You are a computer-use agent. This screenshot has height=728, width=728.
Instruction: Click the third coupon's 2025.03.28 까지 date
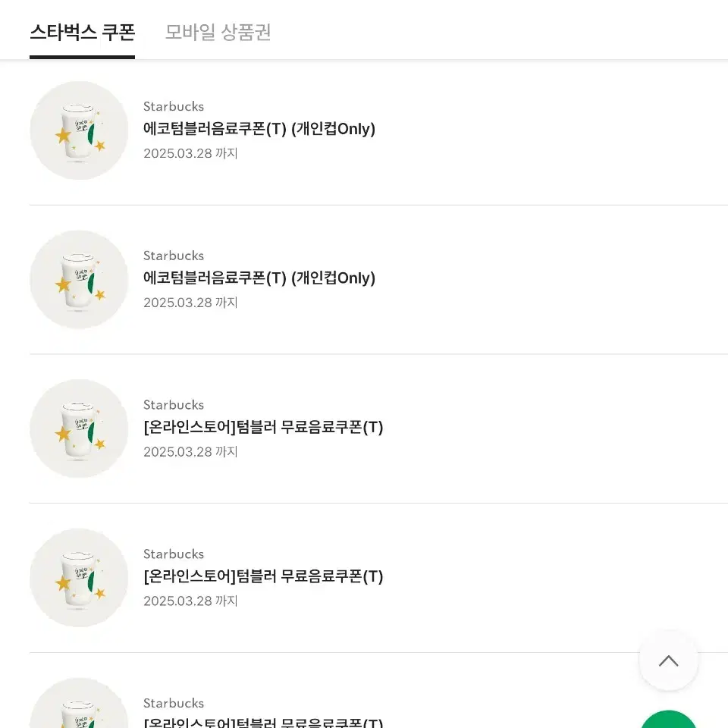coord(190,452)
